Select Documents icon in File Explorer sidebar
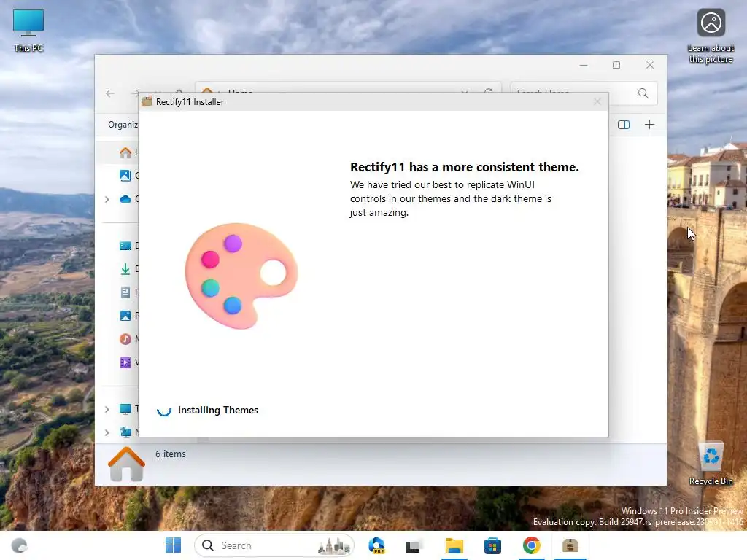Screen dimensions: 747x560 125,292
